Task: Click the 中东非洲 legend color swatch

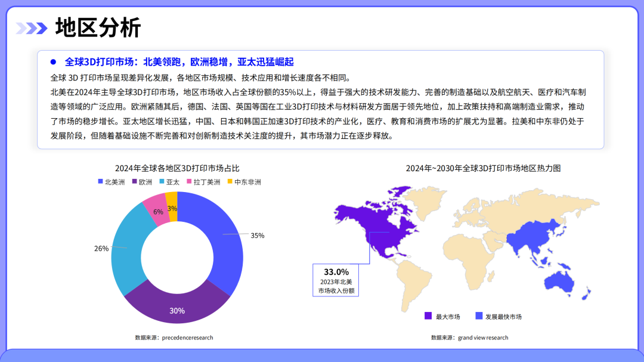Action: coord(230,181)
